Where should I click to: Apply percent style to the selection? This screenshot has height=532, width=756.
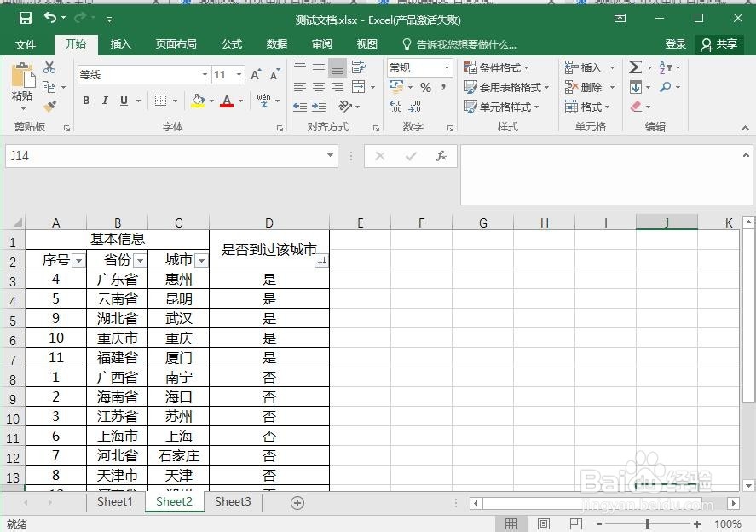tap(424, 86)
